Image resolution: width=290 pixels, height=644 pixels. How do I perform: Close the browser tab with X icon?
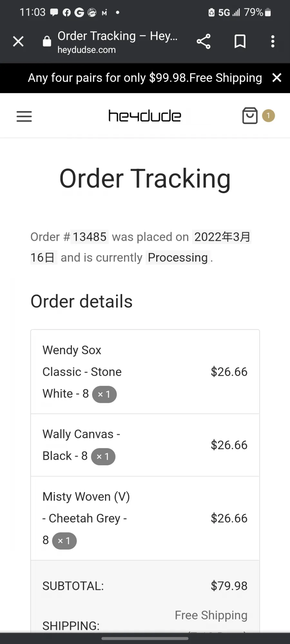click(18, 41)
